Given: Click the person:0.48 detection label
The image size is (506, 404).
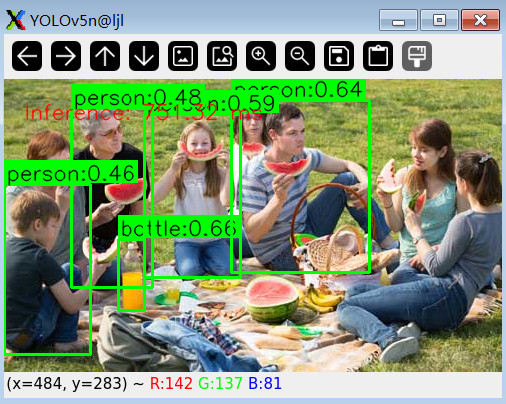Looking at the screenshot, I should [138, 98].
